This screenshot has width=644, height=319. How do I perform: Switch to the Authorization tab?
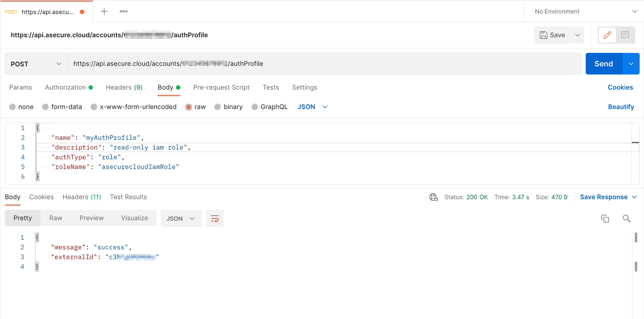(x=69, y=87)
